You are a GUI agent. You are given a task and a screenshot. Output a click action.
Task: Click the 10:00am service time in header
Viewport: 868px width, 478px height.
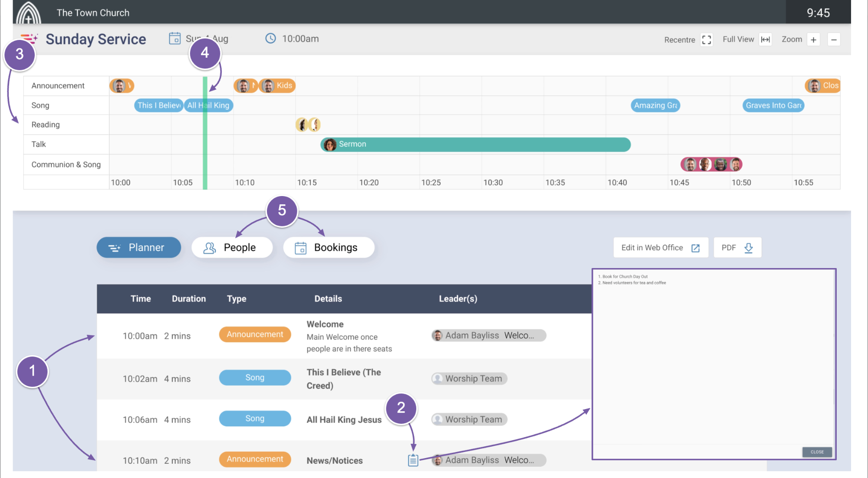(300, 39)
